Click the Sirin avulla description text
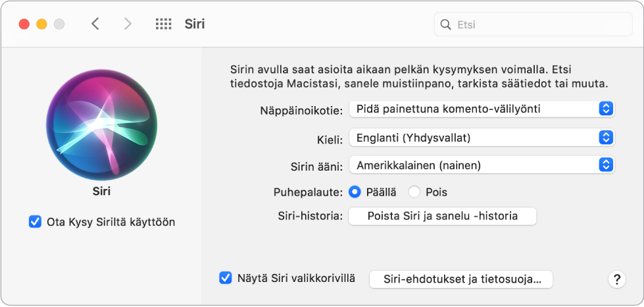Image resolution: width=644 pixels, height=307 pixels. click(418, 76)
